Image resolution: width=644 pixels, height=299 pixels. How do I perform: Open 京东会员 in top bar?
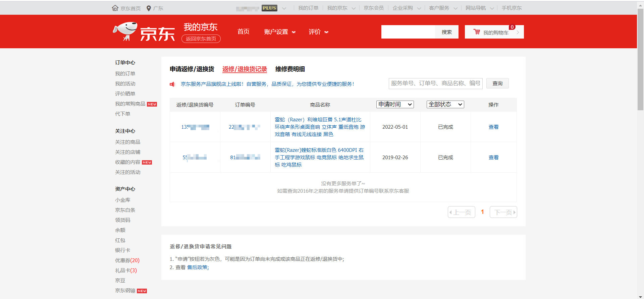(374, 8)
